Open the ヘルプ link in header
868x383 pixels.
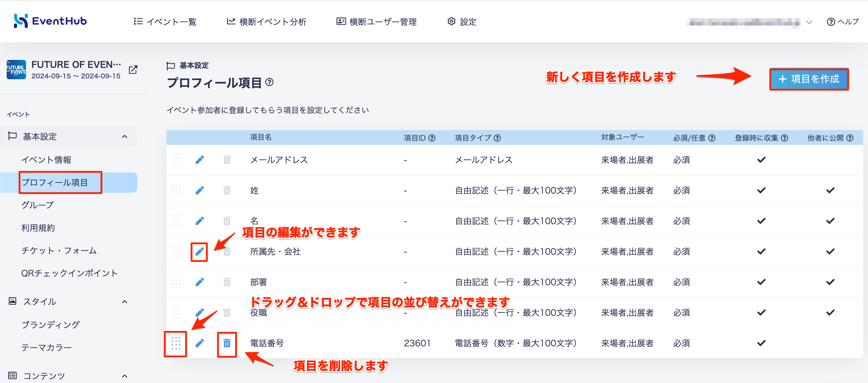pos(843,22)
